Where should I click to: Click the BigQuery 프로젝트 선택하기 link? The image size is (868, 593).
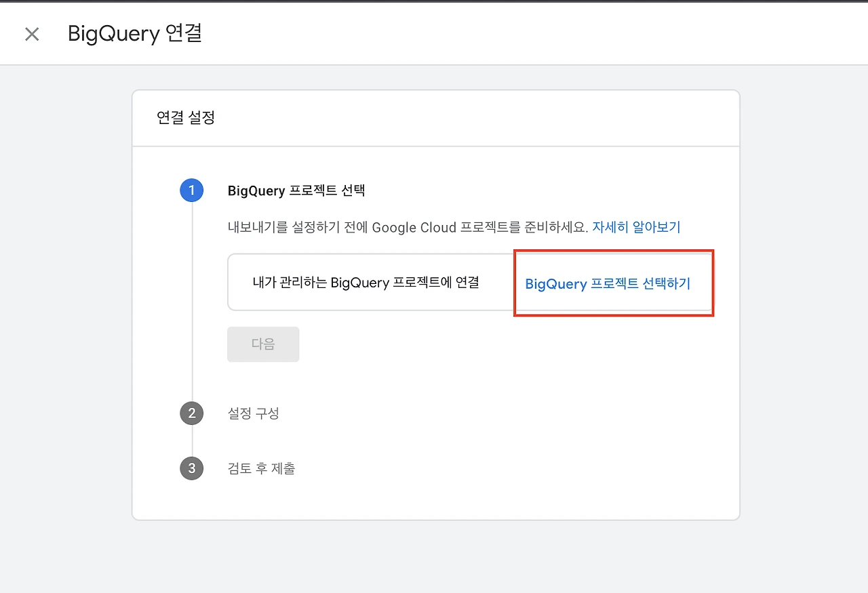pyautogui.click(x=608, y=284)
